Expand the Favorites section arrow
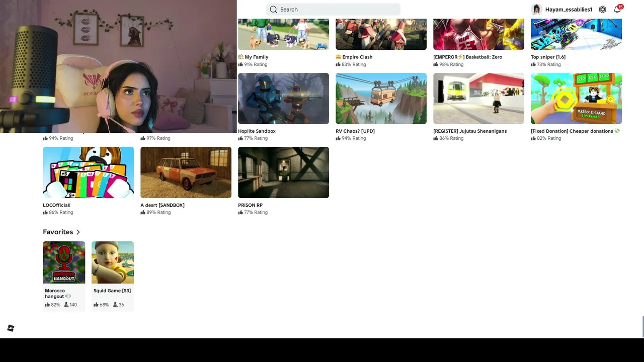The image size is (644, 362). (x=78, y=232)
